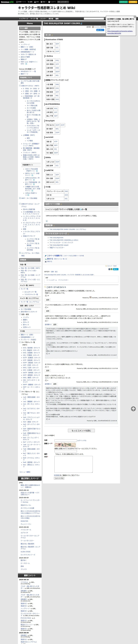
Task: Click the 添付する attach icon link
Action: pyautogui.click(x=50, y=259)
